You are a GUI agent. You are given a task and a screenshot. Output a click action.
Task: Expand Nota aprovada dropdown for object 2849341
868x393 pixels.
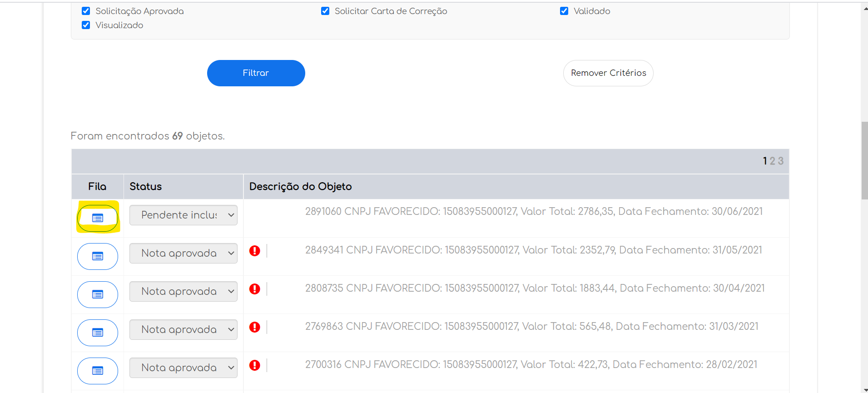point(184,254)
